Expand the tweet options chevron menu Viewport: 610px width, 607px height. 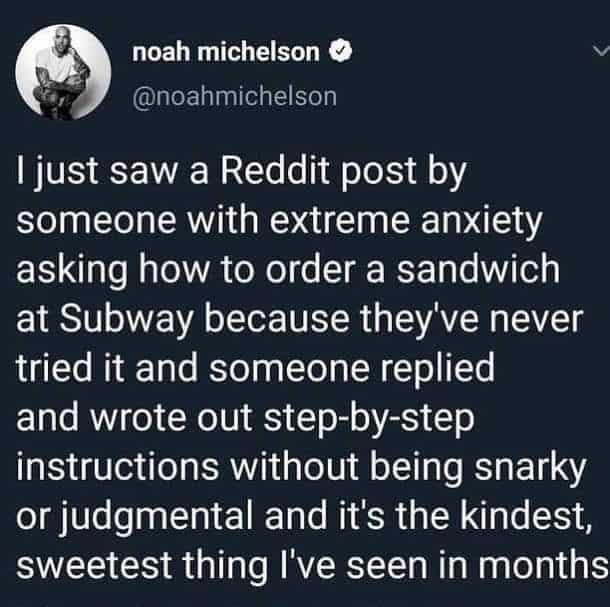tap(601, 51)
